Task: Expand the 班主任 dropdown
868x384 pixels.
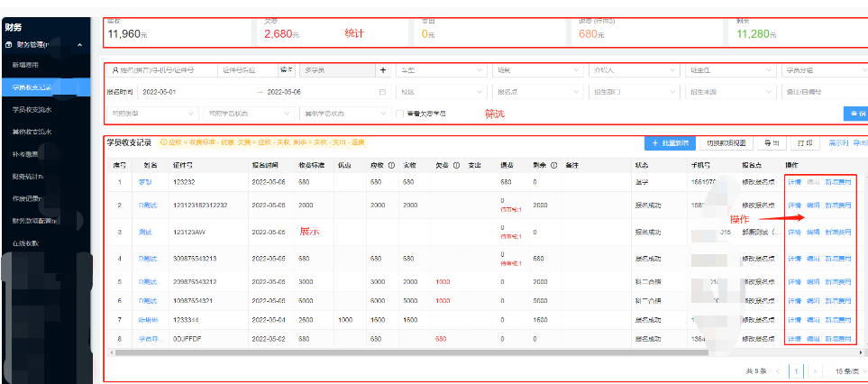Action: point(730,70)
